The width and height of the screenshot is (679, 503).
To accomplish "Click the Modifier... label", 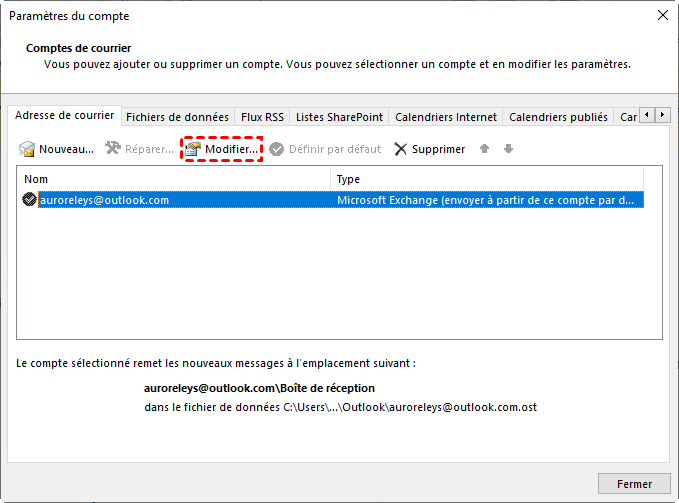I will coord(231,149).
